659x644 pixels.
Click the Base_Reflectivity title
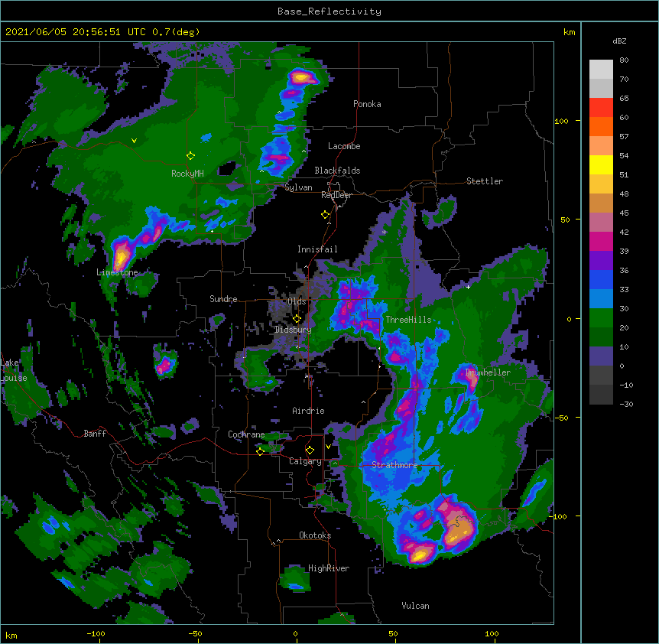tap(329, 11)
